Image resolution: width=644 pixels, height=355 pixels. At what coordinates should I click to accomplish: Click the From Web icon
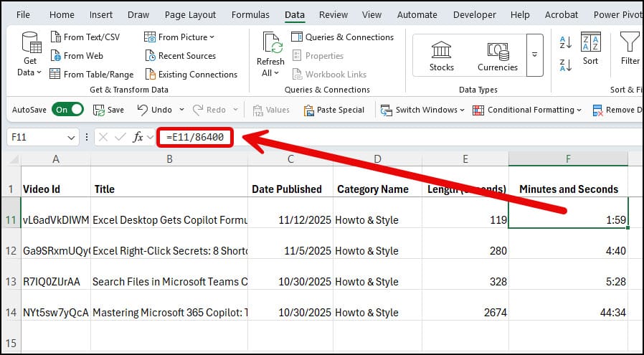pyautogui.click(x=56, y=56)
